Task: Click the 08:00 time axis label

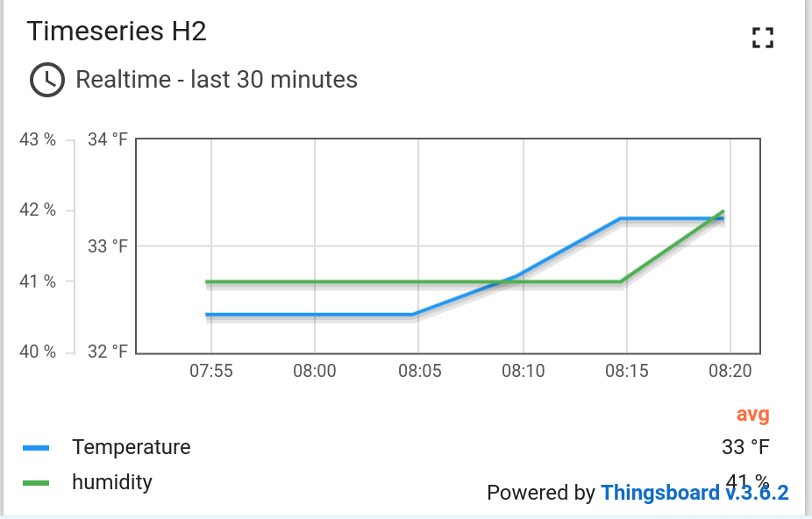Action: 315,371
